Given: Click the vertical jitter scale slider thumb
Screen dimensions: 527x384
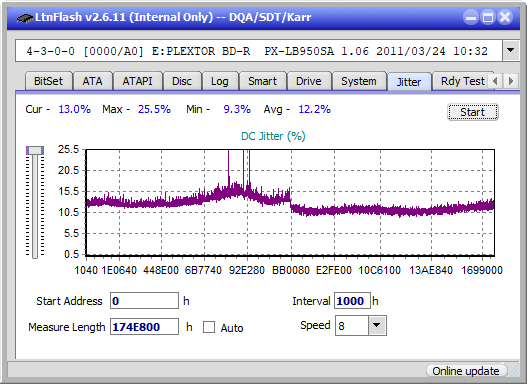Looking at the screenshot, I should point(35,150).
